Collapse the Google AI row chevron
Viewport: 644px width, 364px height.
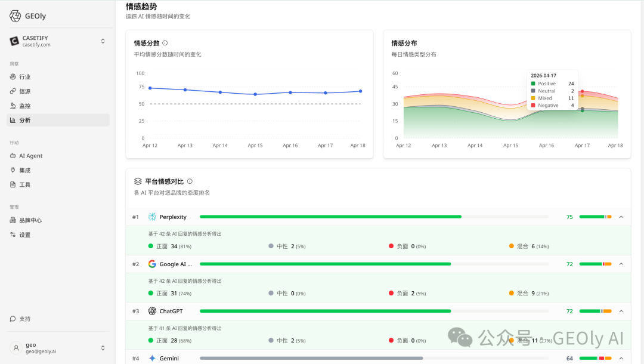click(x=621, y=264)
